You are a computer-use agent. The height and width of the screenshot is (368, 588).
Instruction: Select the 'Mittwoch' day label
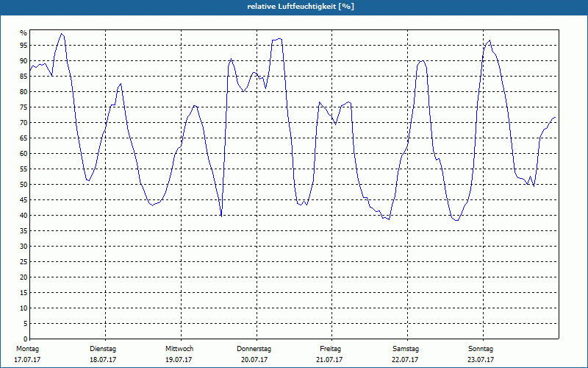pos(179,349)
